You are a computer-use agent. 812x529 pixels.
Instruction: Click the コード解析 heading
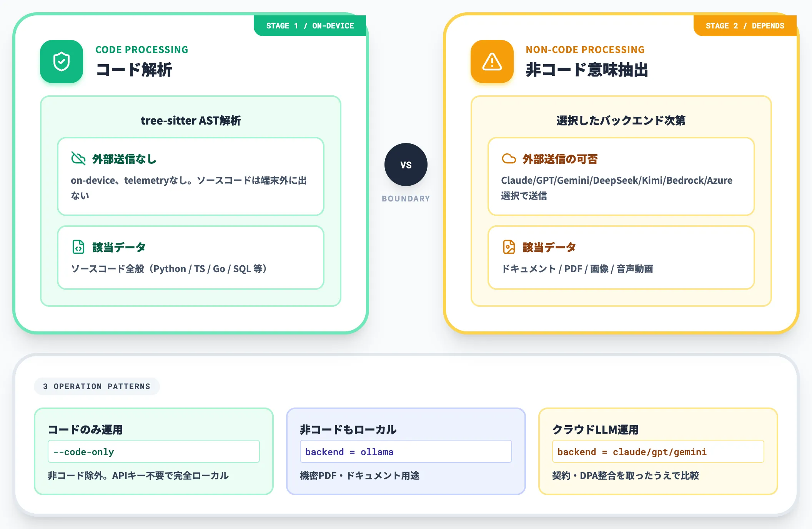point(134,70)
